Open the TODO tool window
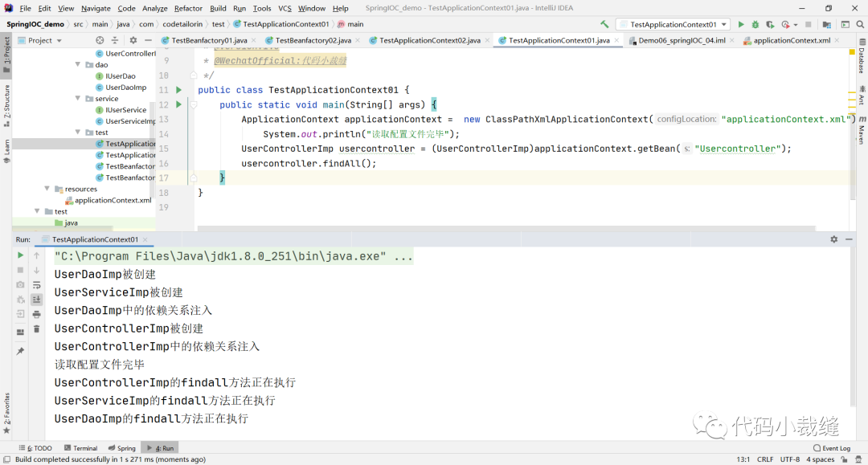The image size is (868, 465). (x=35, y=448)
